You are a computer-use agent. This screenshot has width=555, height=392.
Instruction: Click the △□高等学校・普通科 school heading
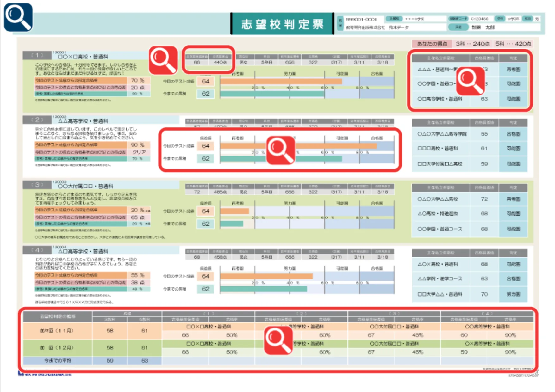(83, 251)
